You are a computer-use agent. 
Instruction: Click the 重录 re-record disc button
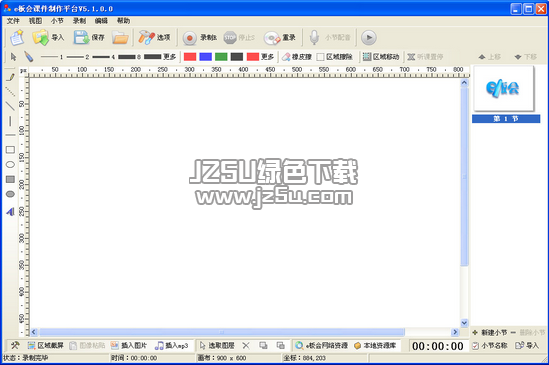tap(280, 37)
